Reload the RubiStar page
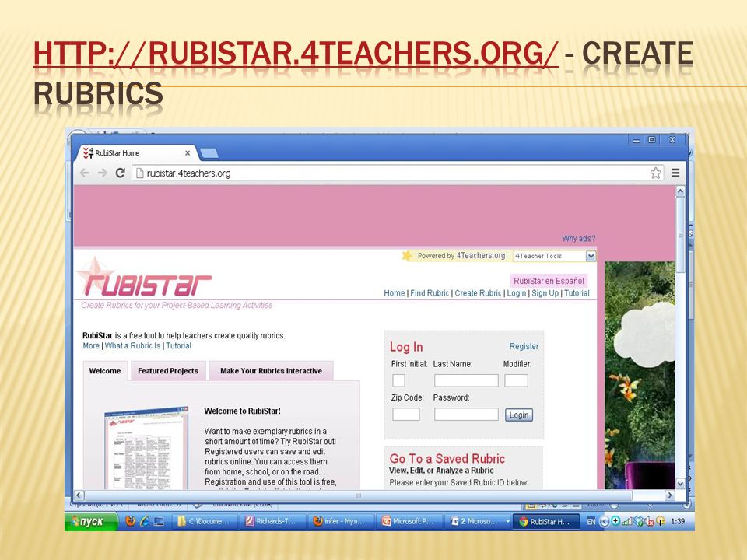The image size is (747, 560). tap(120, 173)
